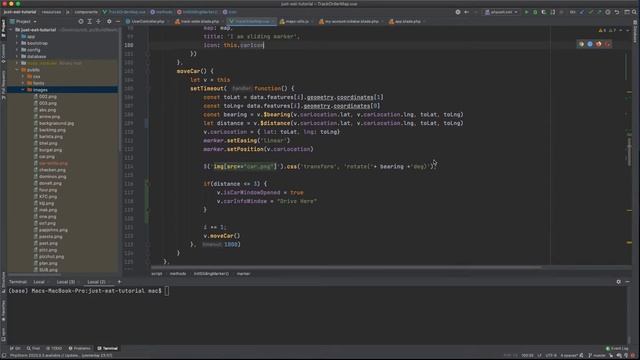Click into the terminal command prompt
The height and width of the screenshot is (360, 640).
click(167, 291)
